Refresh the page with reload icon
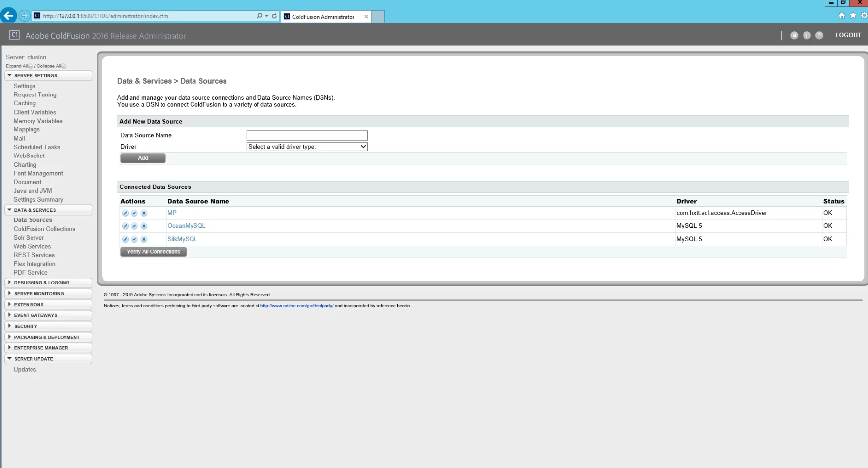 click(274, 16)
